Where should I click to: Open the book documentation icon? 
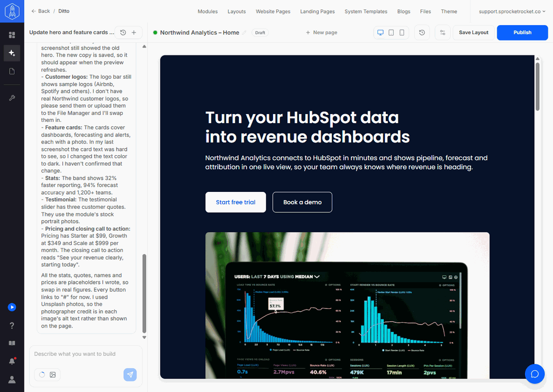click(12, 343)
